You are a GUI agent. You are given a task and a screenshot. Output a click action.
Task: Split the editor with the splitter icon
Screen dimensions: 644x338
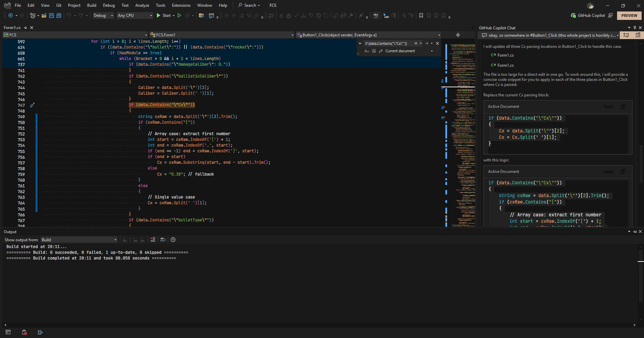click(x=458, y=35)
